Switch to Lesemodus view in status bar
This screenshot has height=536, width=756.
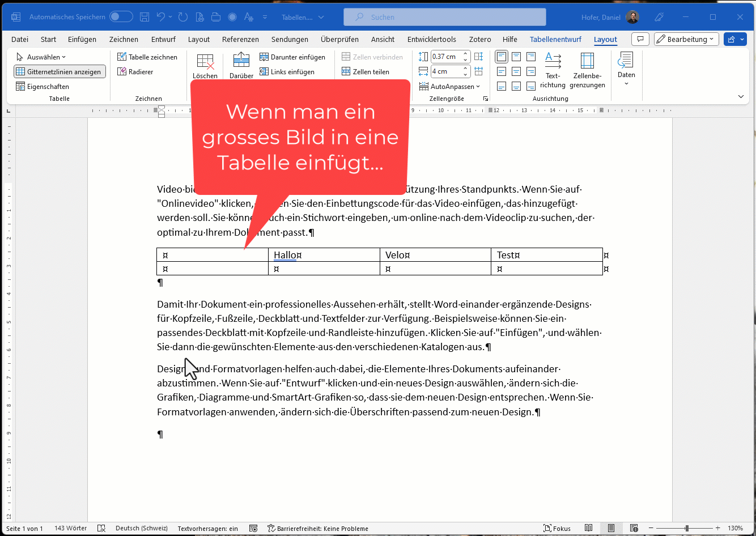tap(589, 528)
